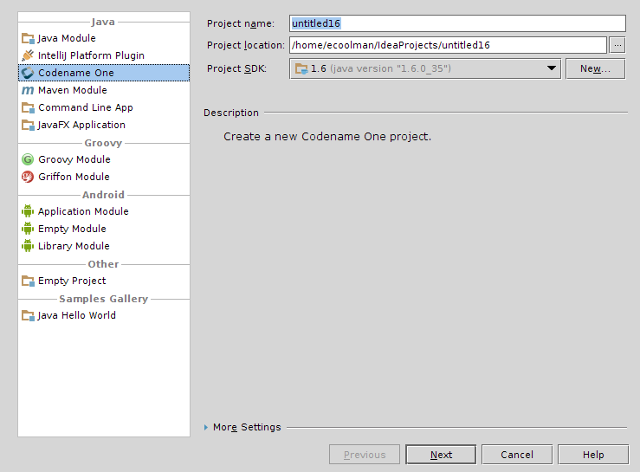Click the Codename One project icon
Image resolution: width=640 pixels, height=472 pixels.
28,73
